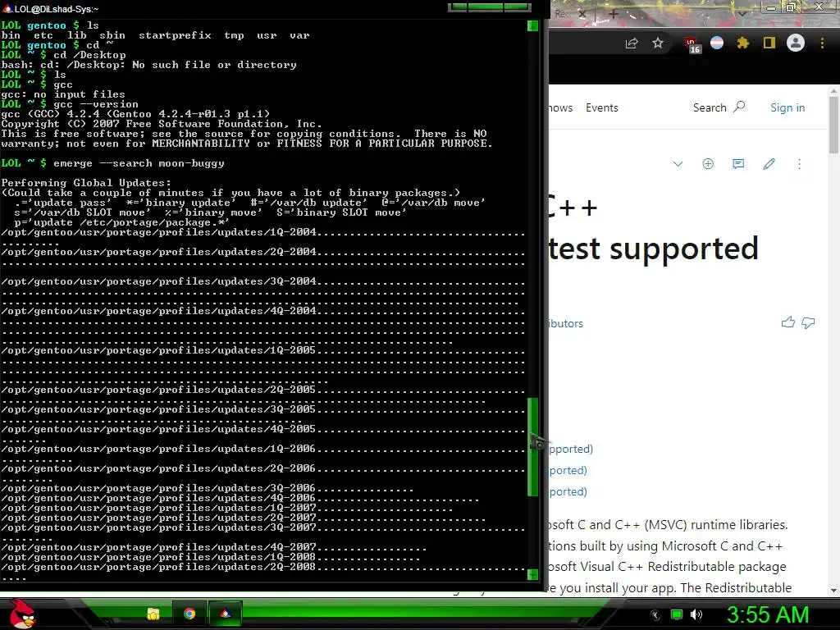840x630 pixels.
Task: Bookmark this page with the star icon
Action: coord(658,43)
